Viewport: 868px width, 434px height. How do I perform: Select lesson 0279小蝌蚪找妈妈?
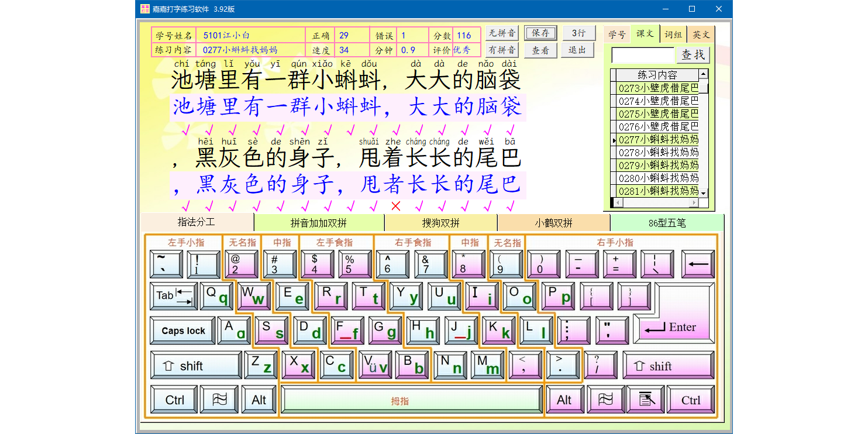point(658,166)
